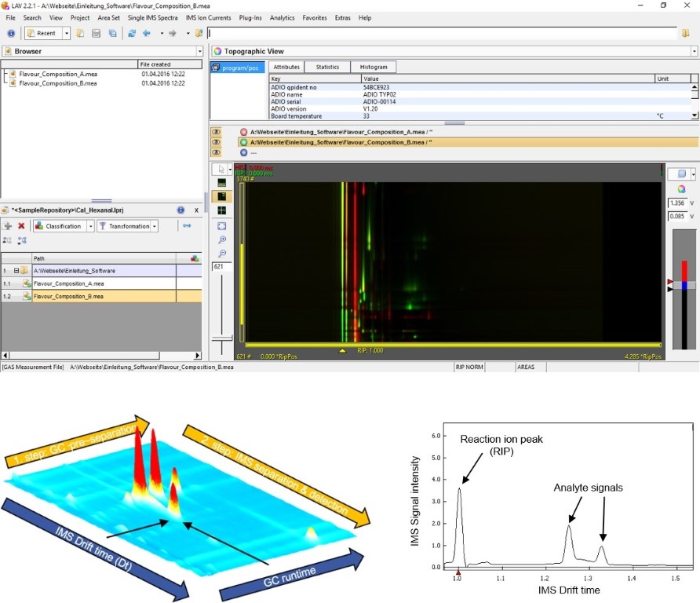This screenshot has height=603, width=700.
Task: Close the Cal_Hexanal.lprj project panel
Action: point(196,210)
